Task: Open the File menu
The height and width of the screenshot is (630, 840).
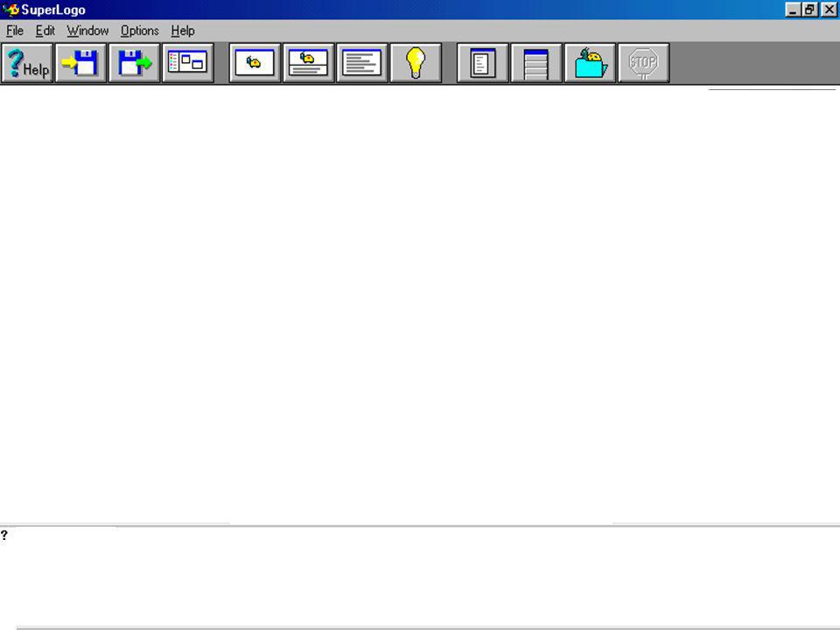Action: click(15, 31)
